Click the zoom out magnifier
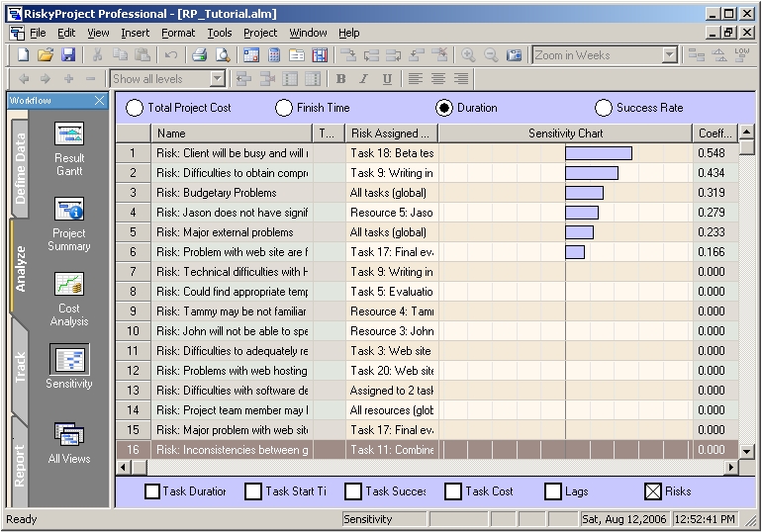Viewport: 762px width, 532px height. 491,54
